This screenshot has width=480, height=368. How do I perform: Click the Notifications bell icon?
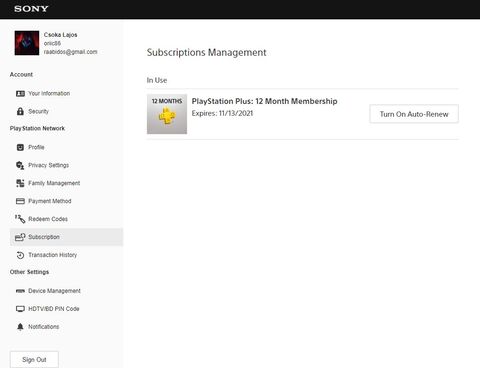click(20, 327)
